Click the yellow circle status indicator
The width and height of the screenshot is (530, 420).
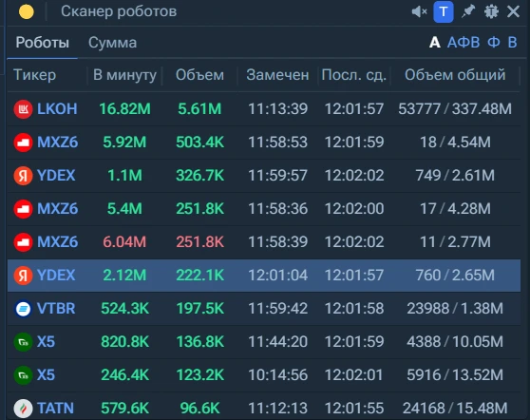coord(27,11)
